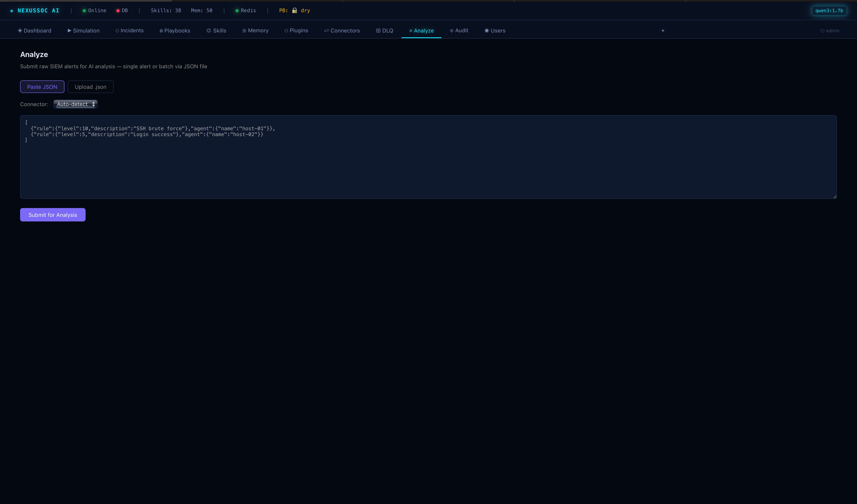Click the Audit circle icon
This screenshot has width=857, height=504.
click(x=452, y=31)
